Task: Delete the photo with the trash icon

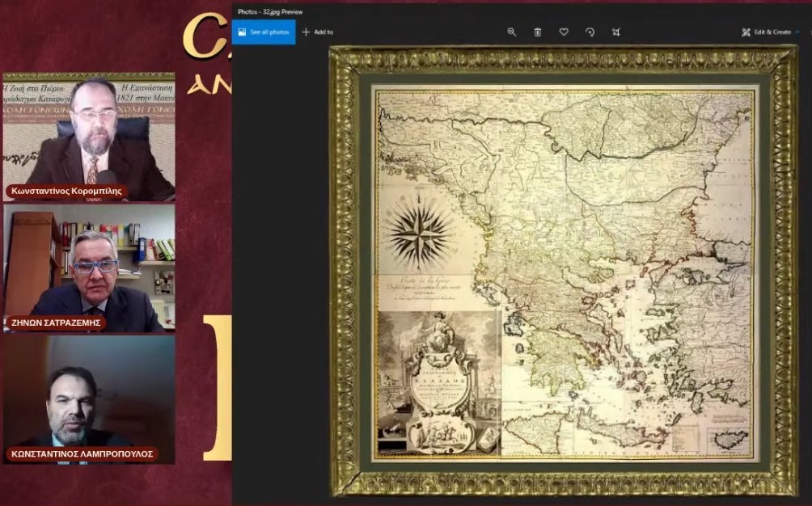Action: pos(538,32)
